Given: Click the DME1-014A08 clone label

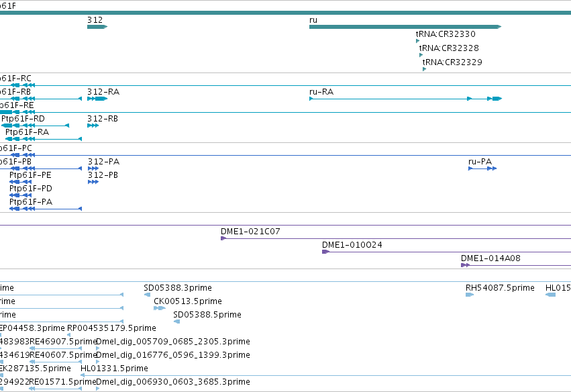Looking at the screenshot, I should (491, 258).
